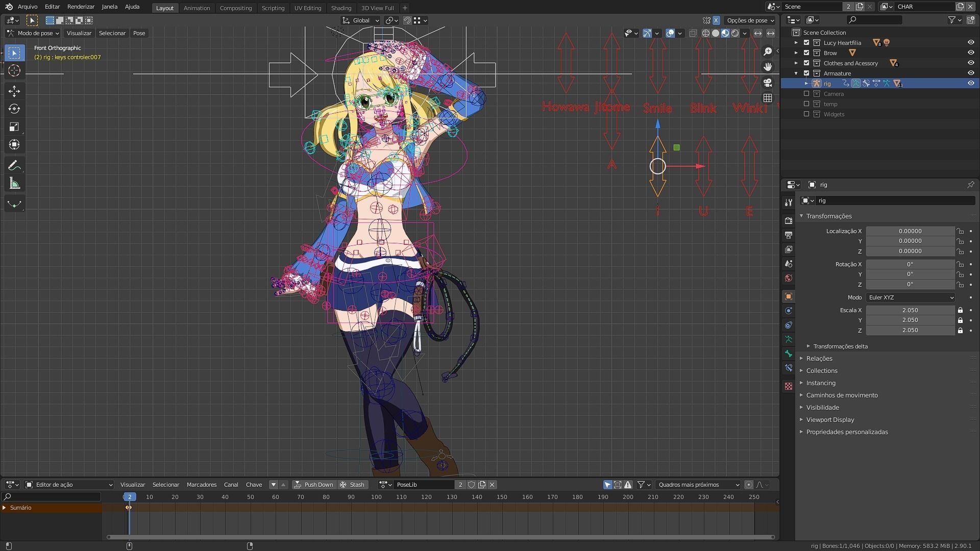
Task: Unlink the PoseLib action with X
Action: click(492, 485)
